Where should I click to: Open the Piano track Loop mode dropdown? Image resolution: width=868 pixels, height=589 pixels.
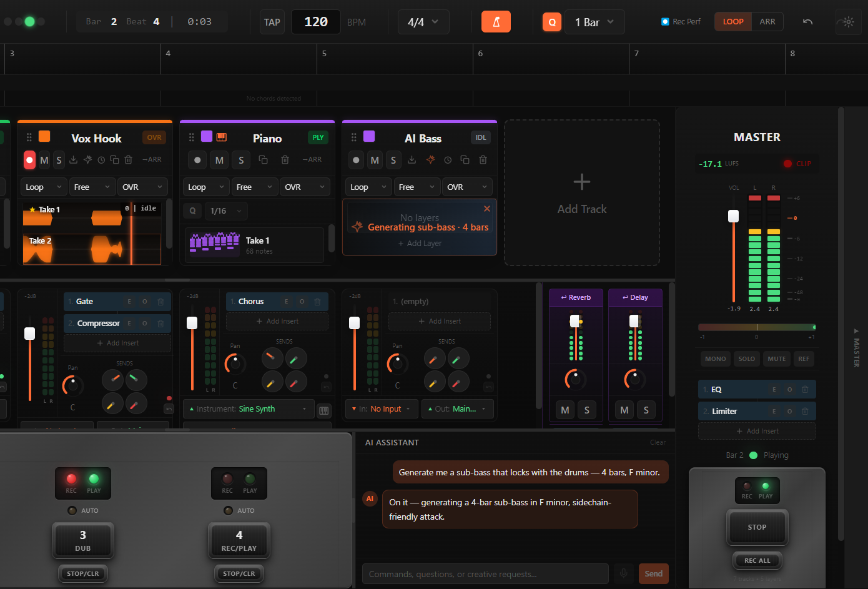205,187
